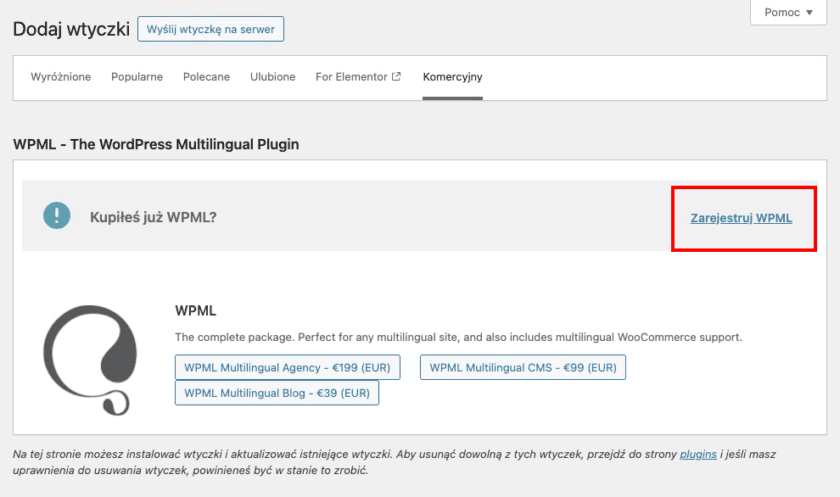The width and height of the screenshot is (840, 497).
Task: Open the Popularne tab
Action: [x=137, y=77]
